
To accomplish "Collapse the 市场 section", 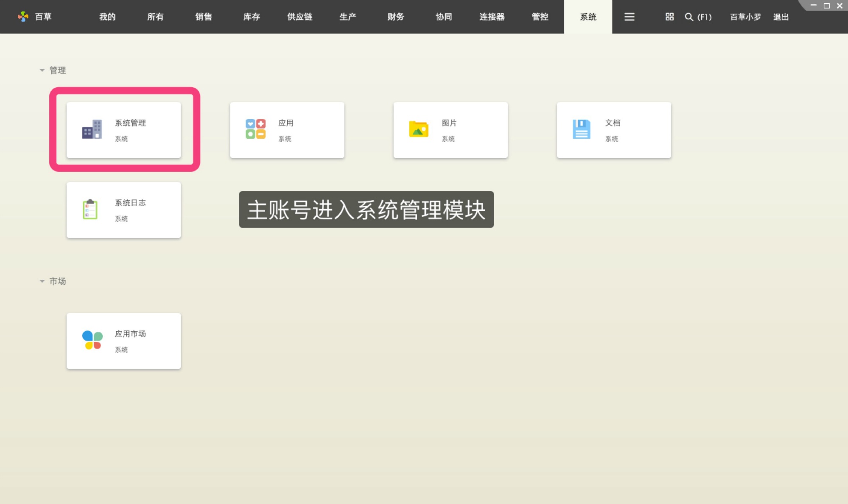I will coord(42,281).
